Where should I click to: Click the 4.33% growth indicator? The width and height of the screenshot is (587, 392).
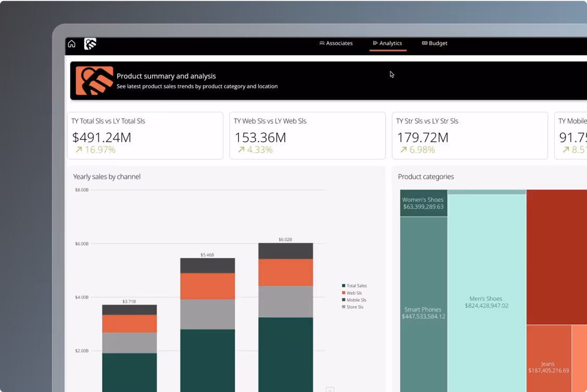(256, 150)
